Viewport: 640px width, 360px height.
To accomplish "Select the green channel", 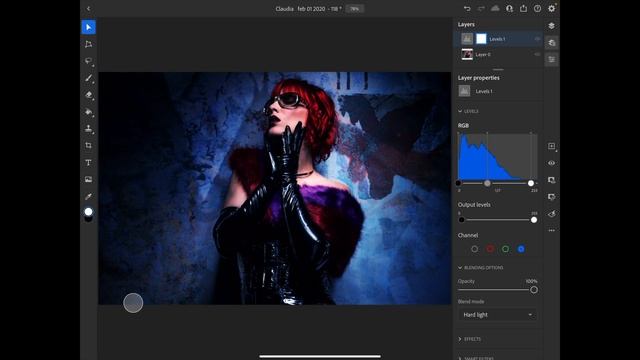I will pyautogui.click(x=505, y=249).
